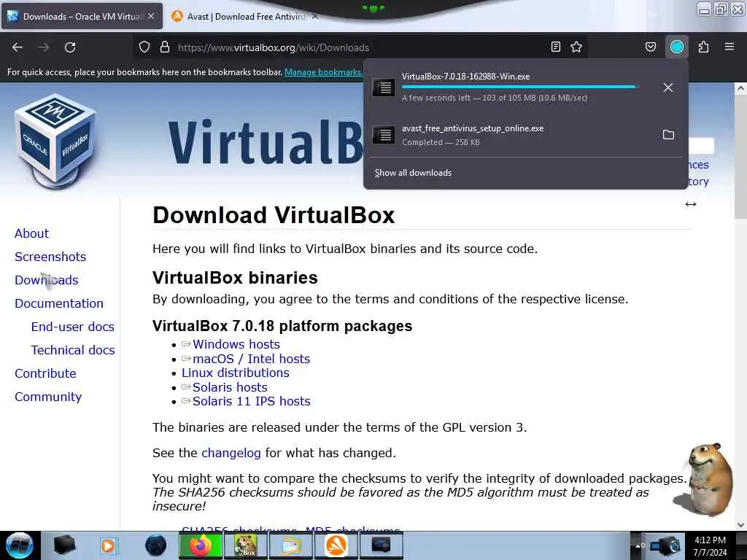Click the dark window icon right of Avast on the taskbar

[x=381, y=545]
